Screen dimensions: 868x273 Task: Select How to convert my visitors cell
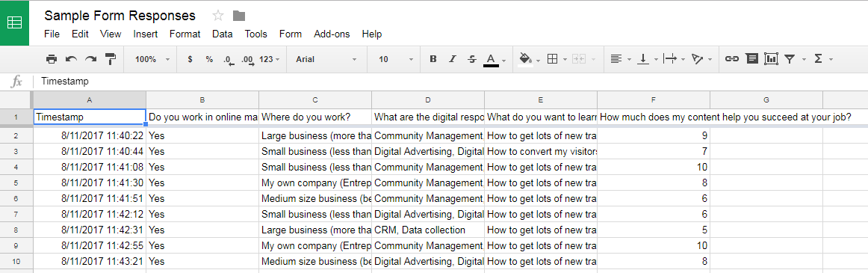click(x=541, y=151)
